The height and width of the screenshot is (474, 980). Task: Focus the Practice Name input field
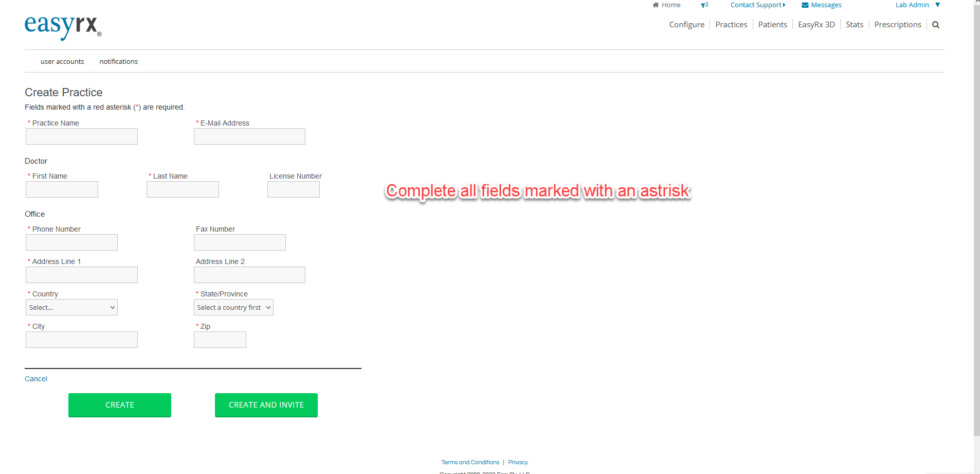[x=82, y=136]
